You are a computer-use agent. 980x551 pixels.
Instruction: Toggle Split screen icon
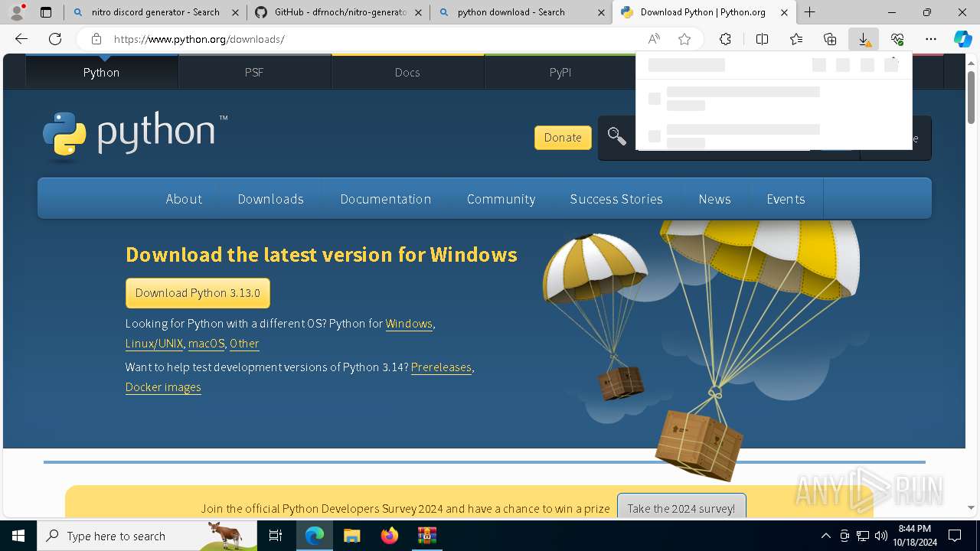762,39
